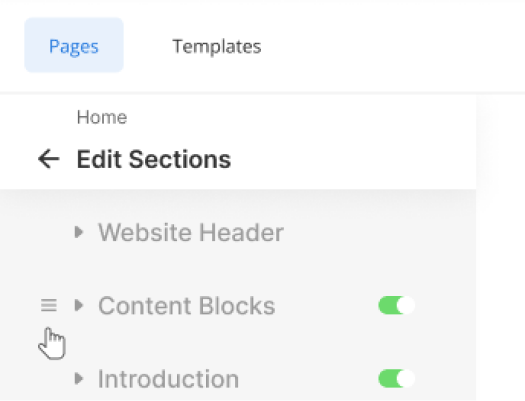The width and height of the screenshot is (525, 401).
Task: Open the Templates tab
Action: click(x=217, y=46)
